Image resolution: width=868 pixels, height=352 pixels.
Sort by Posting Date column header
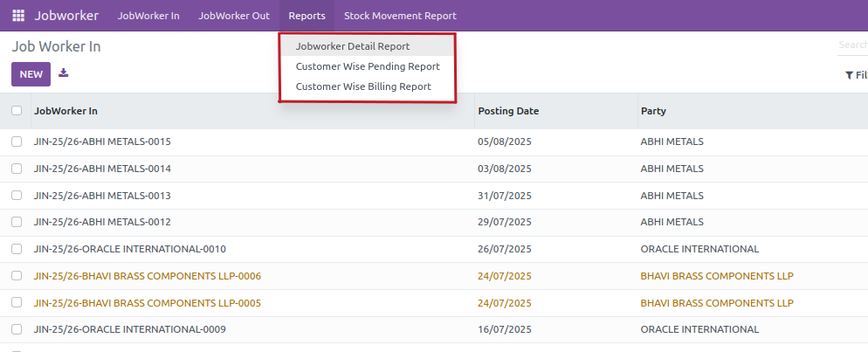(x=508, y=111)
